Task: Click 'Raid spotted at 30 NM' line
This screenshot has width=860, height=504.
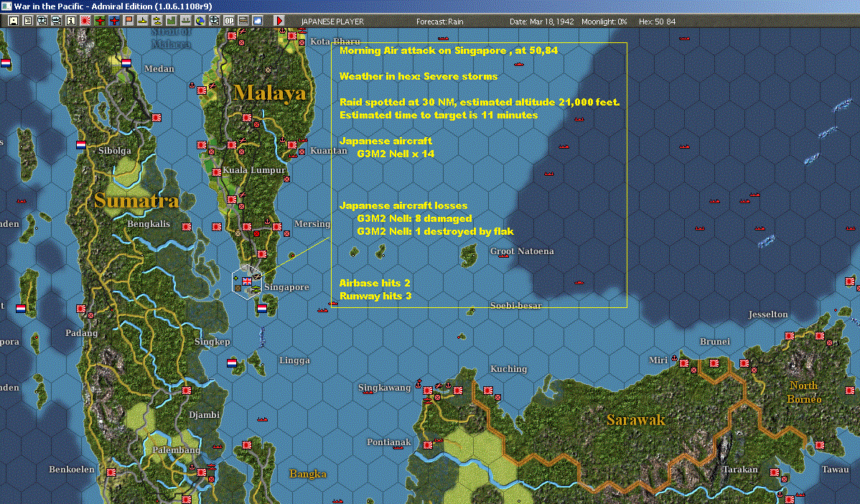Action: (x=480, y=102)
